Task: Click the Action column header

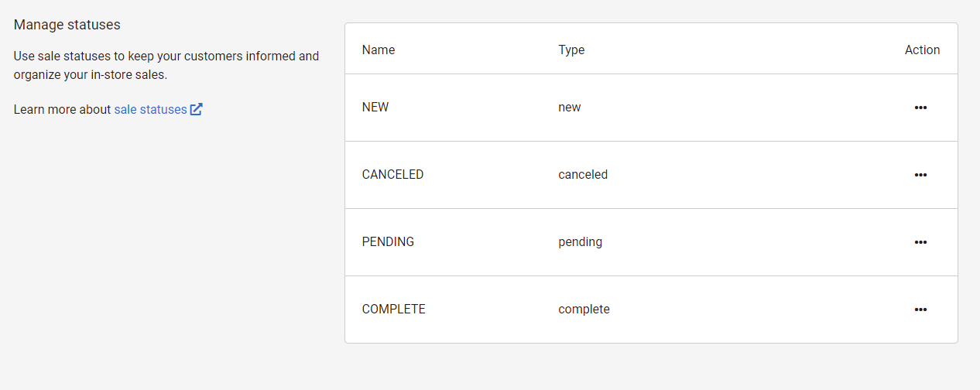Action: [x=922, y=50]
